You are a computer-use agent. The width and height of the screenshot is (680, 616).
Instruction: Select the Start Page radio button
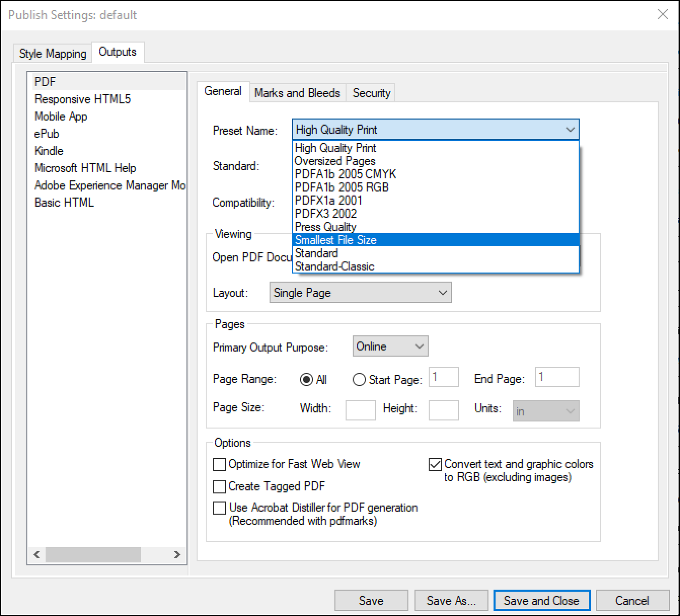click(359, 379)
